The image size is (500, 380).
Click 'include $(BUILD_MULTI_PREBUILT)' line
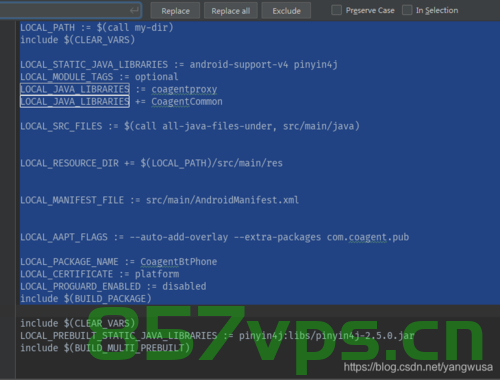coord(105,348)
